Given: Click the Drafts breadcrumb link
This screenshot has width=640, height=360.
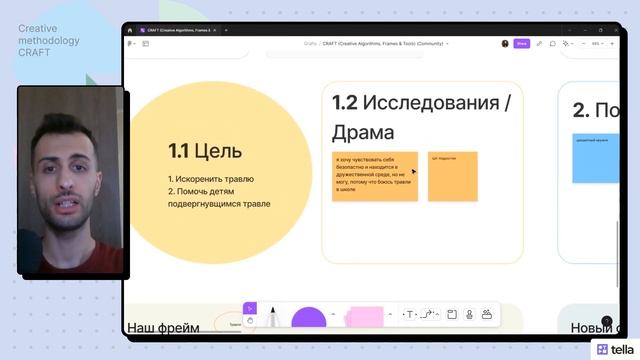Looking at the screenshot, I should click(310, 44).
